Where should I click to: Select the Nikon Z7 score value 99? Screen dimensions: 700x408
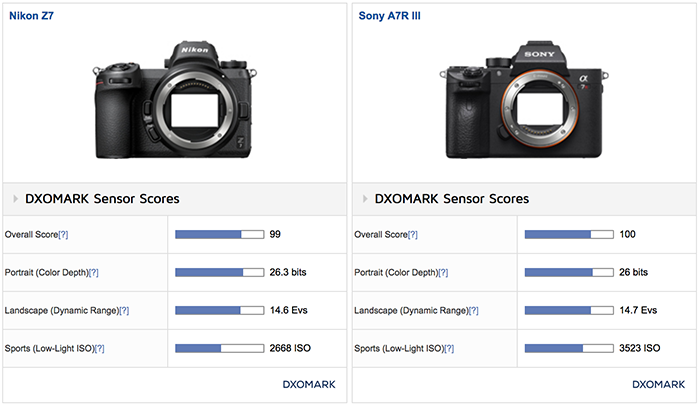click(x=275, y=234)
